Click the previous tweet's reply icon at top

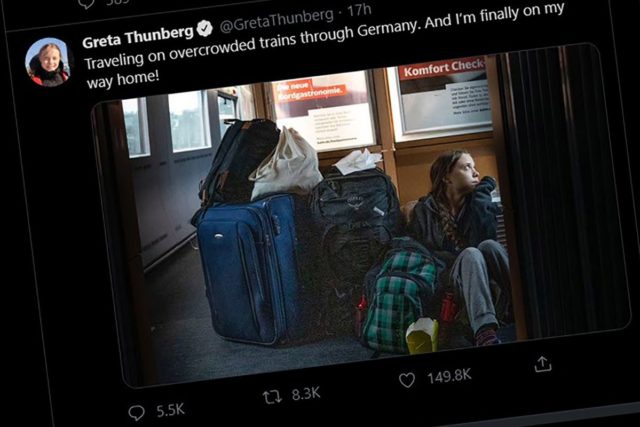pos(87,3)
